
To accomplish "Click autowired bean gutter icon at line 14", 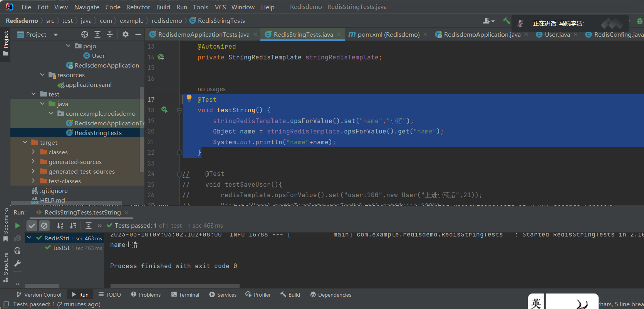I will [x=161, y=57].
